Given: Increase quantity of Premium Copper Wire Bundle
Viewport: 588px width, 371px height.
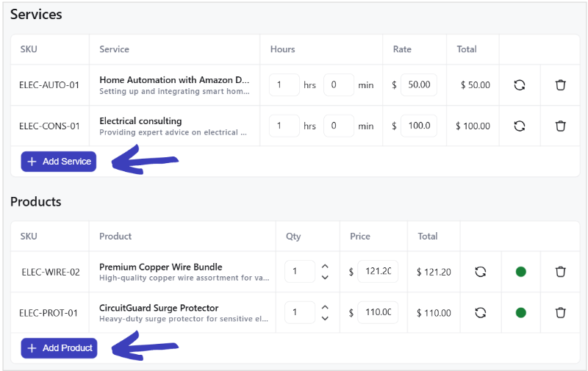Looking at the screenshot, I should tap(325, 267).
